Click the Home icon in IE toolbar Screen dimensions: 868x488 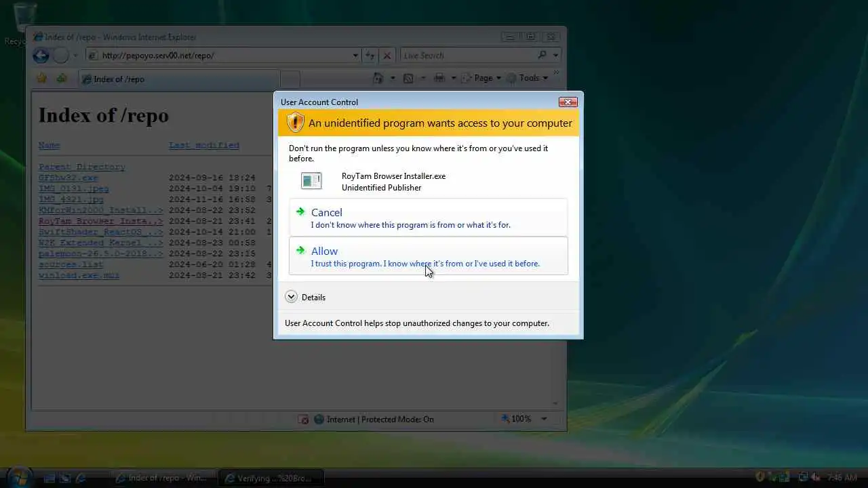(x=379, y=78)
